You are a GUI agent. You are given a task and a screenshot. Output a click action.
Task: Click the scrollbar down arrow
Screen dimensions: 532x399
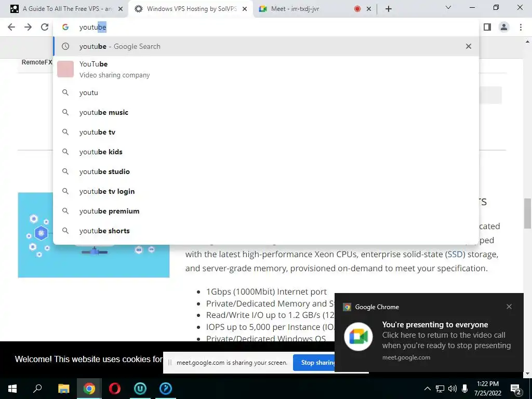(x=527, y=374)
